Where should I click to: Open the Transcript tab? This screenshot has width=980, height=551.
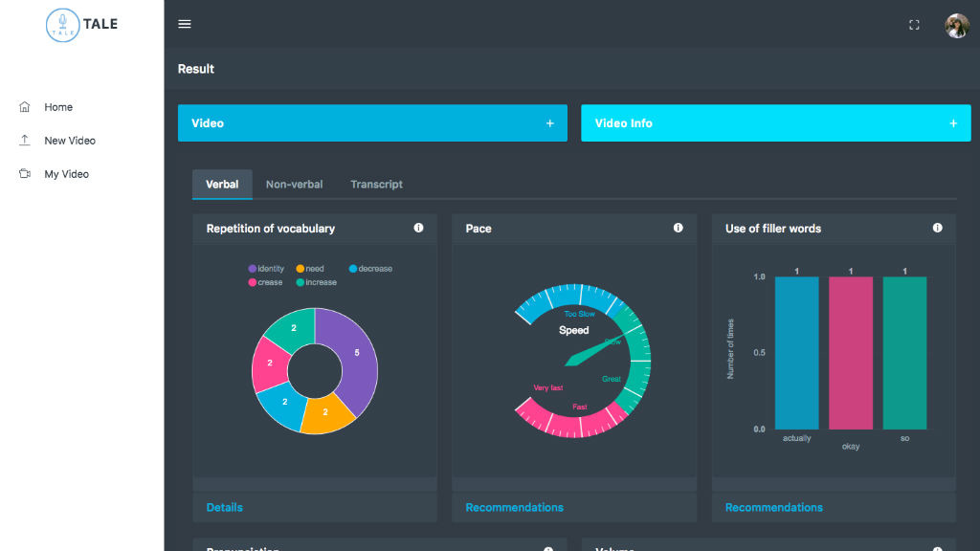[376, 185]
